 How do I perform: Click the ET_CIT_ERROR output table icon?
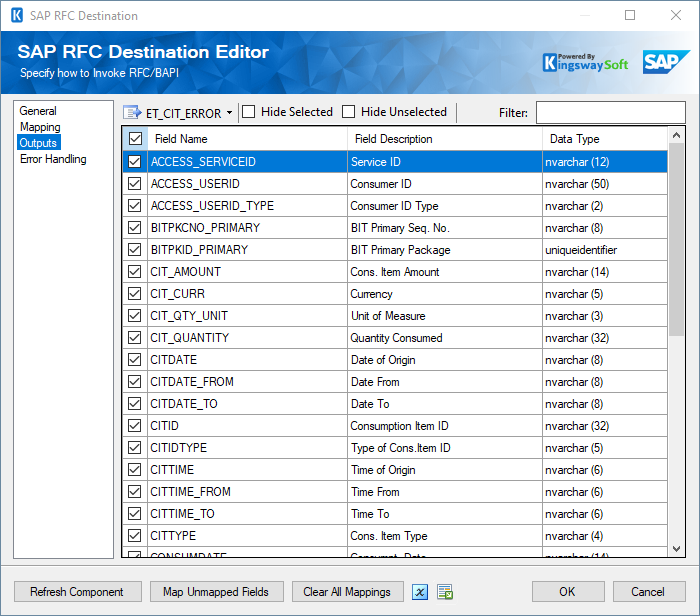tap(132, 112)
